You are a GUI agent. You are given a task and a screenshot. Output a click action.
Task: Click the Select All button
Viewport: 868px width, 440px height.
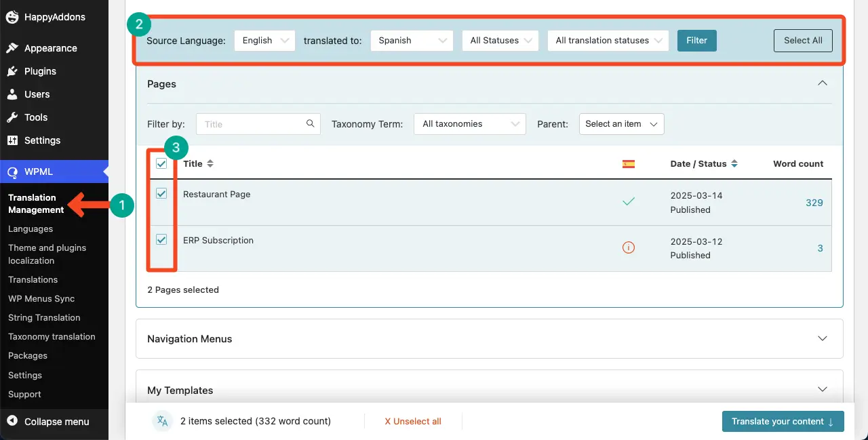point(804,40)
